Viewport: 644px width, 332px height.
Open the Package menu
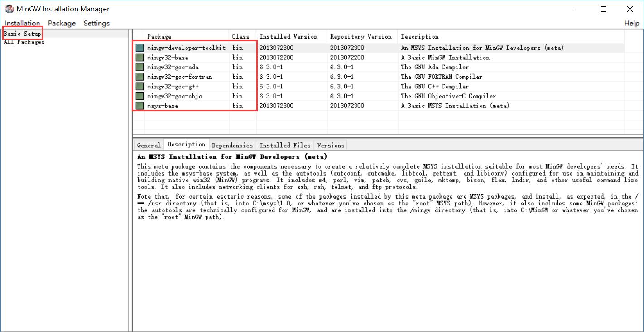[x=62, y=23]
